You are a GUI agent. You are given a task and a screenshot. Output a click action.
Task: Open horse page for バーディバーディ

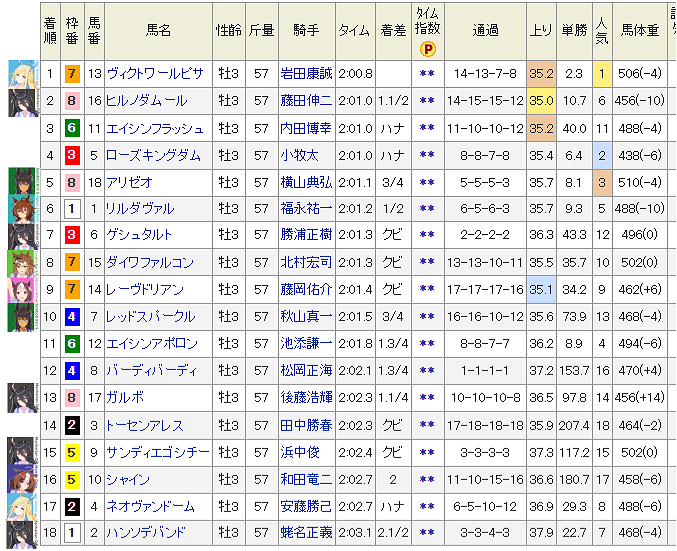152,370
